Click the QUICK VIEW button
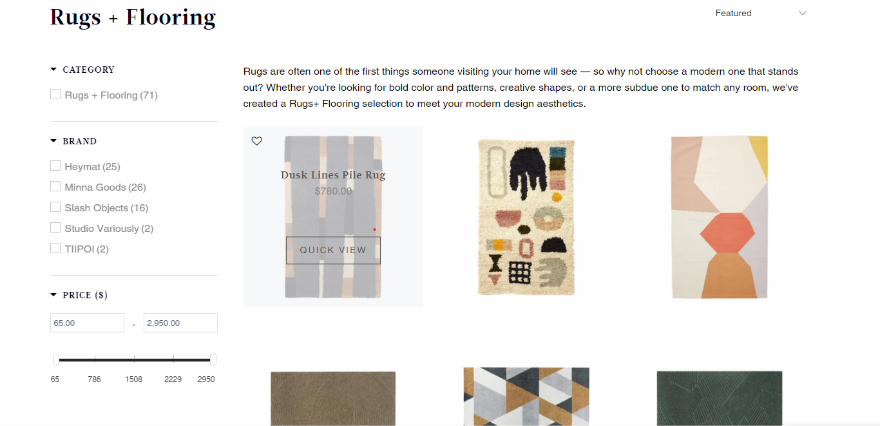Image resolution: width=880 pixels, height=426 pixels. (x=333, y=250)
